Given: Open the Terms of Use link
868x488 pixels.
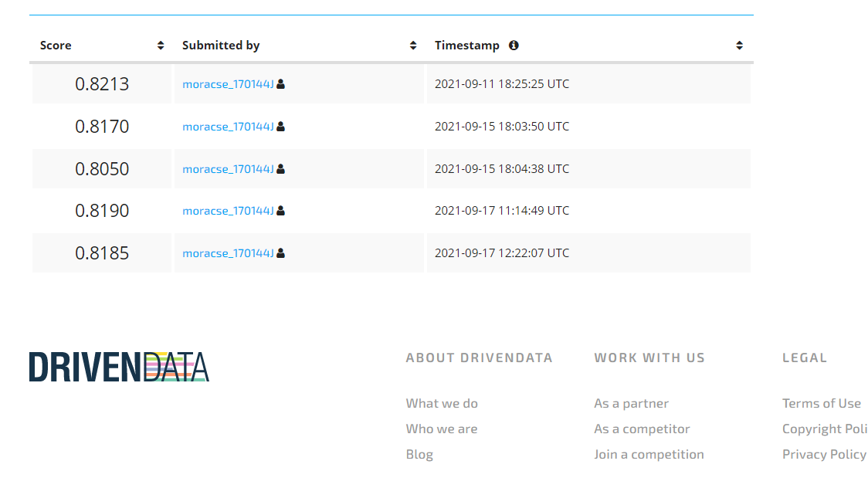Looking at the screenshot, I should click(x=822, y=403).
